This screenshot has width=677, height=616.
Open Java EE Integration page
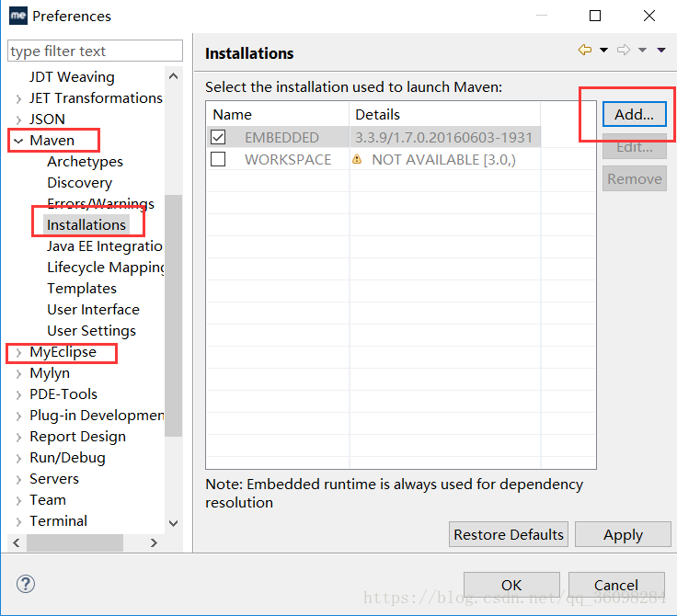pyautogui.click(x=105, y=246)
